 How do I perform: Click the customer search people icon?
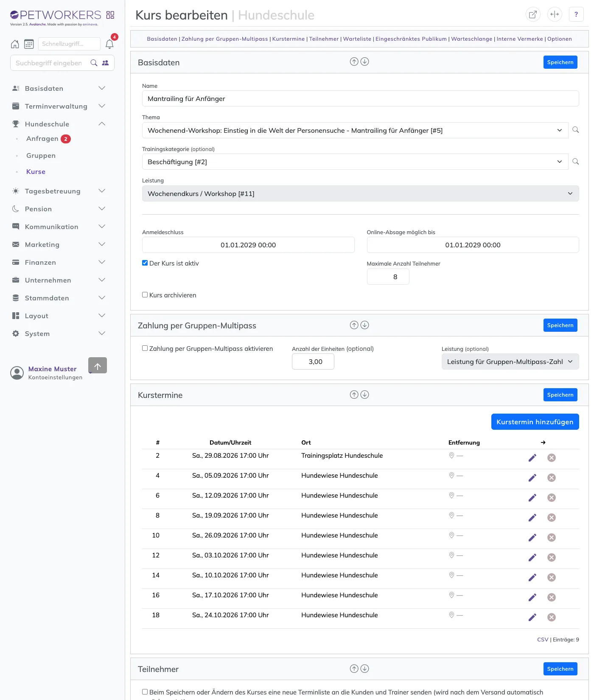pos(105,63)
